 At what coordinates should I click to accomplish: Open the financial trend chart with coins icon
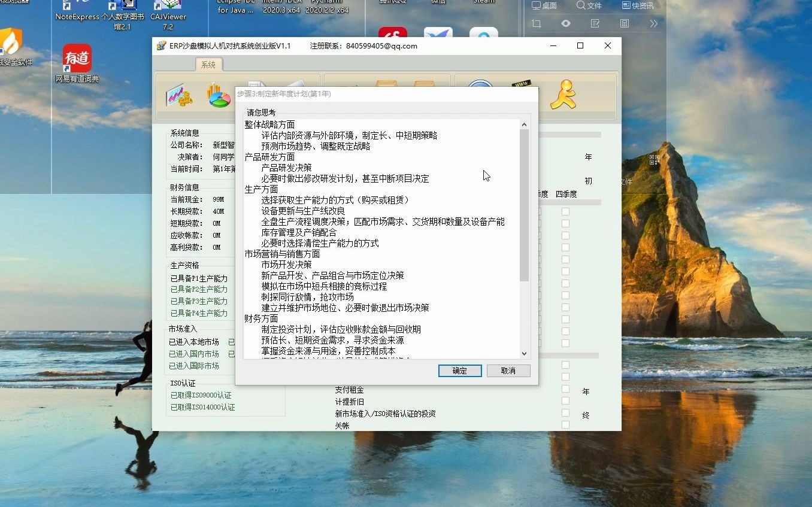[x=178, y=95]
